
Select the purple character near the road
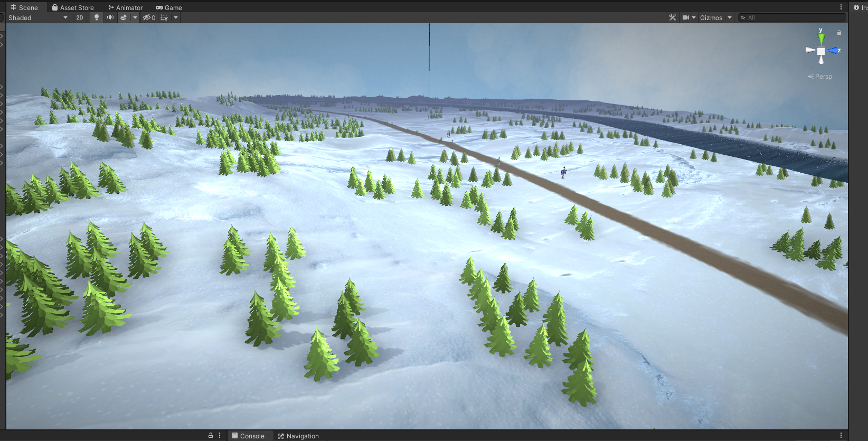563,172
